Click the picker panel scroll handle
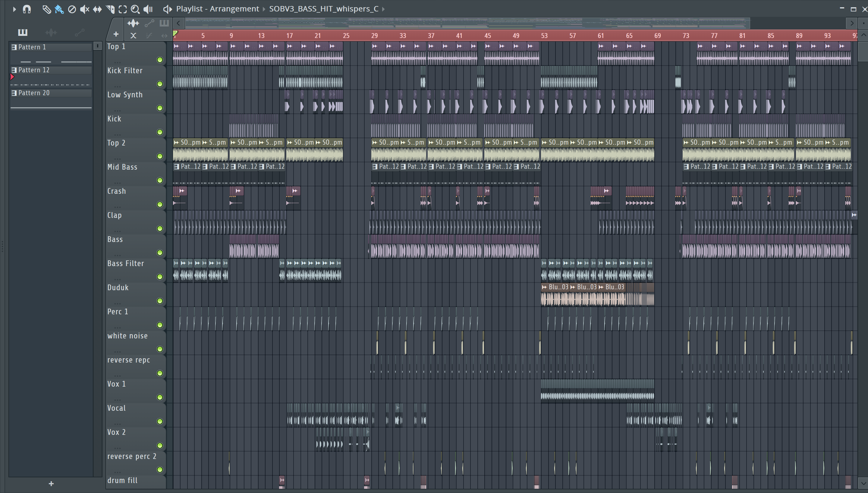Screen dimensions: 868x493 coord(97,46)
